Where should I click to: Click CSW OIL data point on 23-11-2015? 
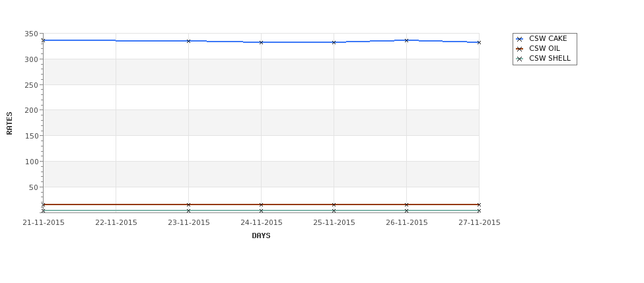click(188, 204)
